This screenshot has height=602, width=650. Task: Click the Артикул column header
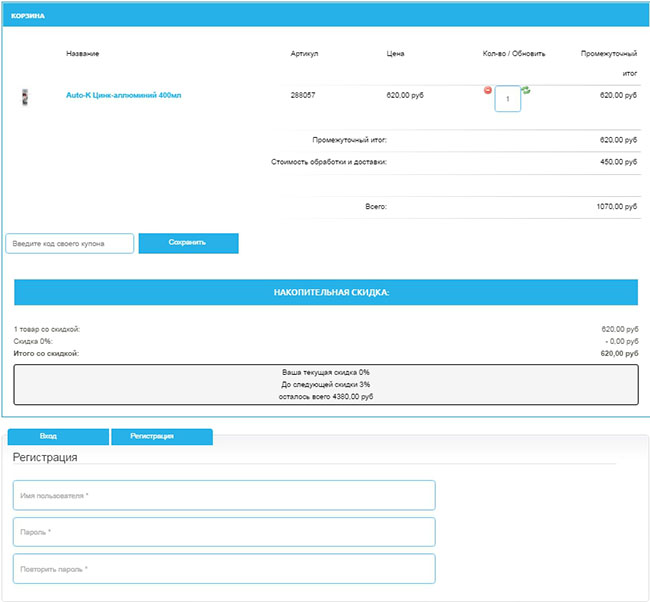(304, 53)
